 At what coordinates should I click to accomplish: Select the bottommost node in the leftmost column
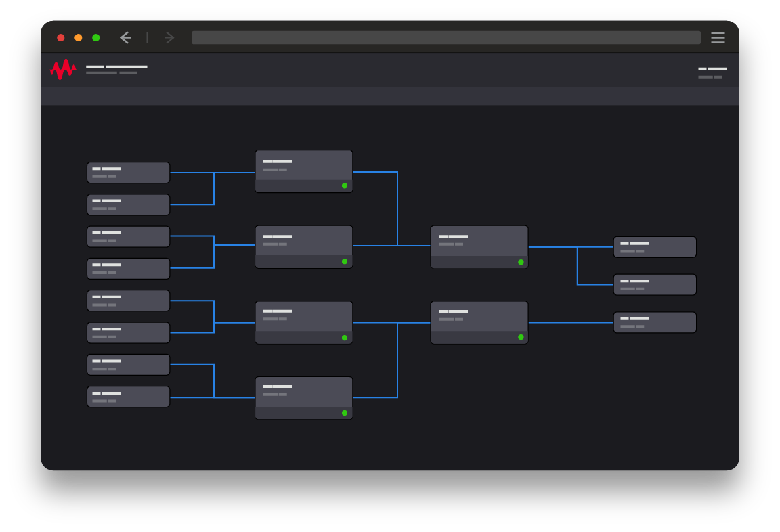click(x=128, y=397)
